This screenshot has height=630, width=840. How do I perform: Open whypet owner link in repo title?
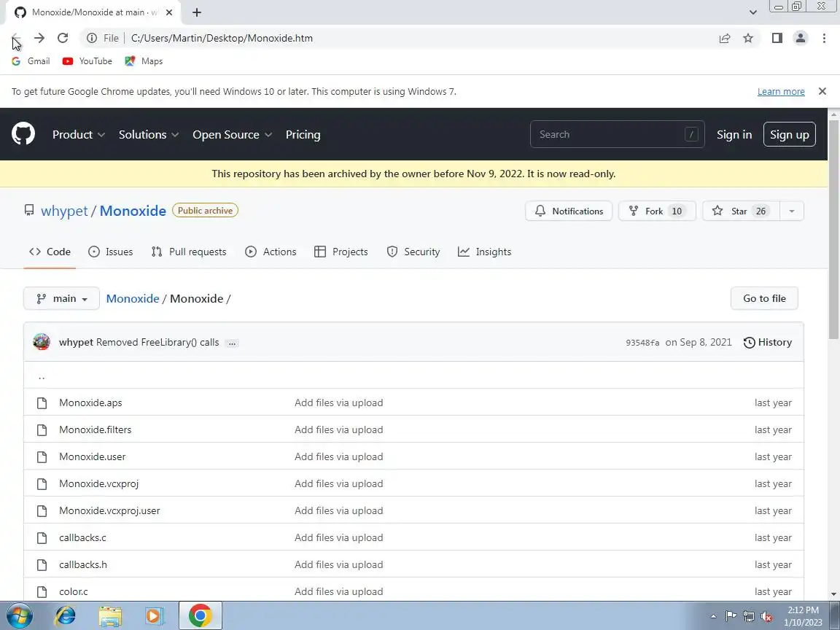click(64, 211)
